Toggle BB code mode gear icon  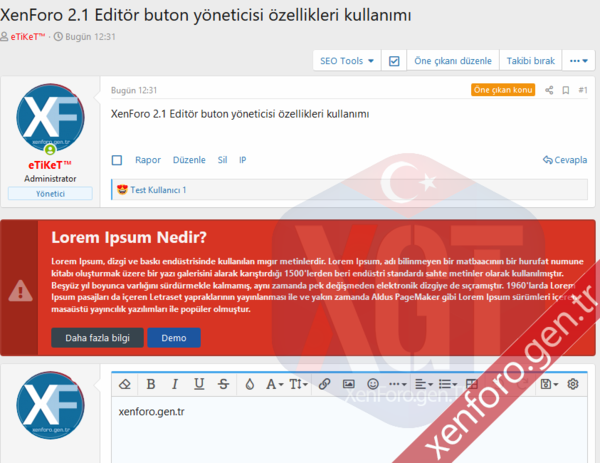point(573,384)
